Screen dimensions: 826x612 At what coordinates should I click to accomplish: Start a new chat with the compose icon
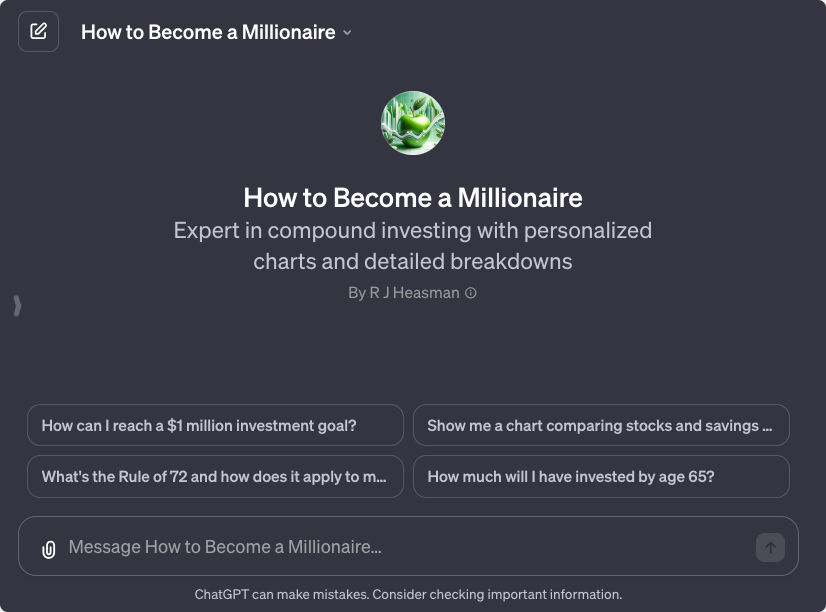pyautogui.click(x=38, y=31)
